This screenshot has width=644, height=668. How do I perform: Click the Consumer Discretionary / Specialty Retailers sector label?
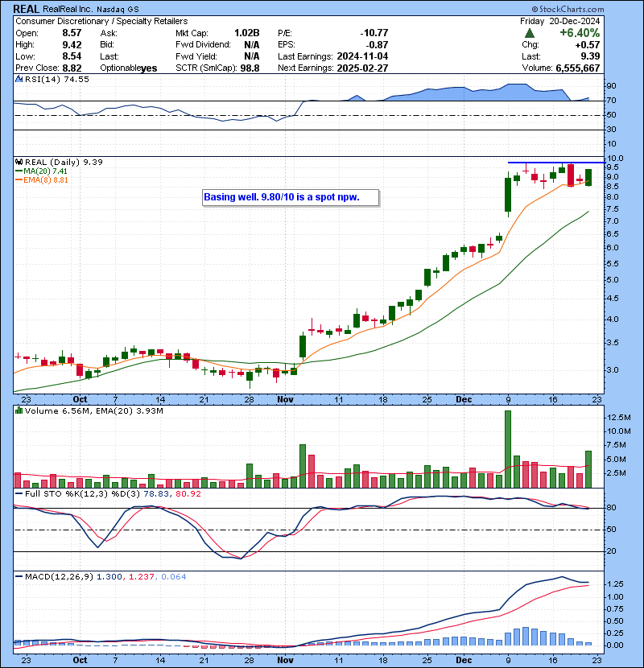(101, 21)
